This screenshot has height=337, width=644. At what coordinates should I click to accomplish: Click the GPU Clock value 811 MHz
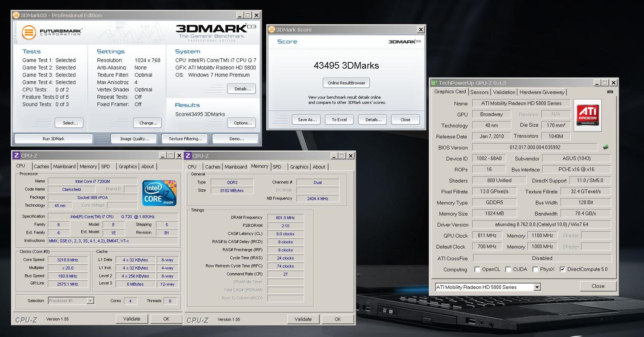(487, 235)
